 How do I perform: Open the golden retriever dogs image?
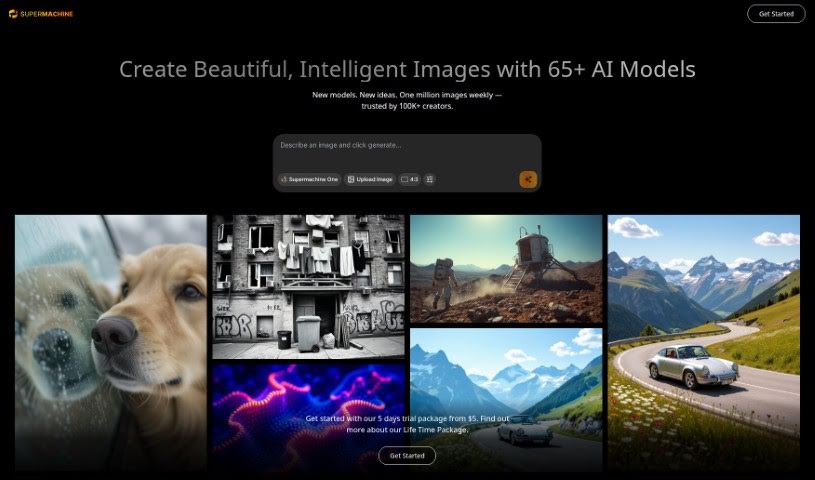111,342
